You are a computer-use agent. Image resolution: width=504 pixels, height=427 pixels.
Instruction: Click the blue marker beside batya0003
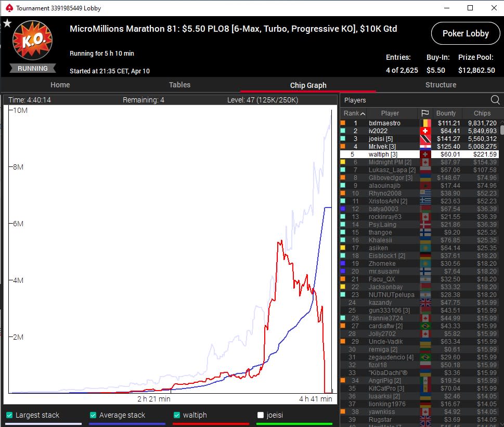click(x=343, y=209)
